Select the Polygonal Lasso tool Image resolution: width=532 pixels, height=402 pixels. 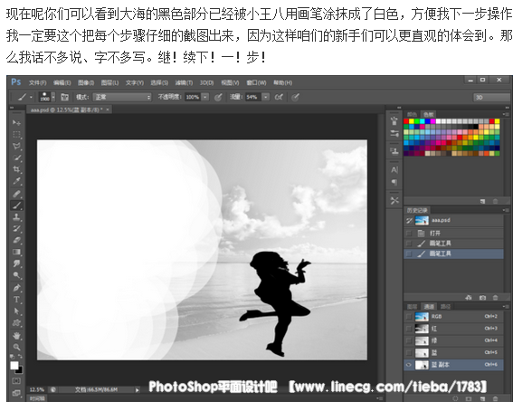(x=16, y=147)
